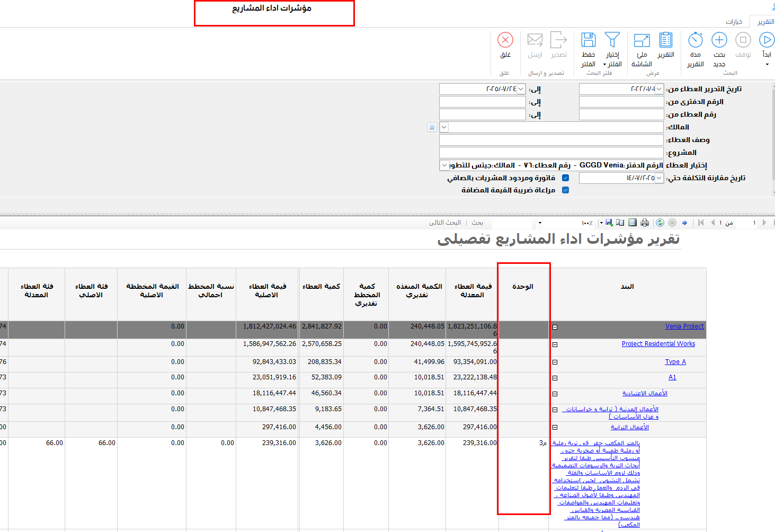The width and height of the screenshot is (775, 532).
Task: Click the بحث find link
Action: click(x=477, y=223)
